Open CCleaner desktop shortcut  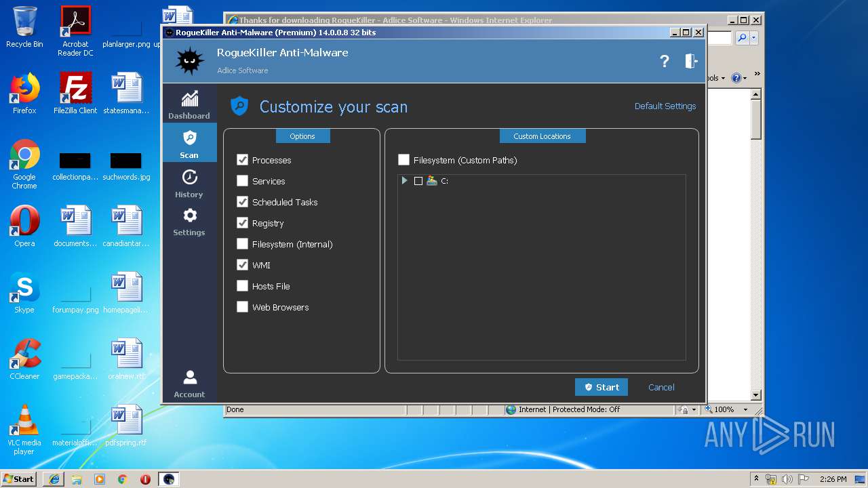pos(24,359)
